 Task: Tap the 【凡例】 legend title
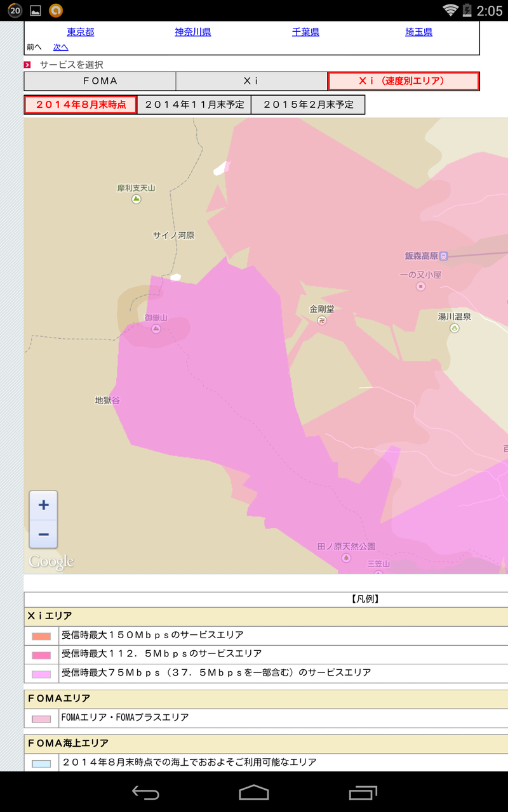(364, 598)
